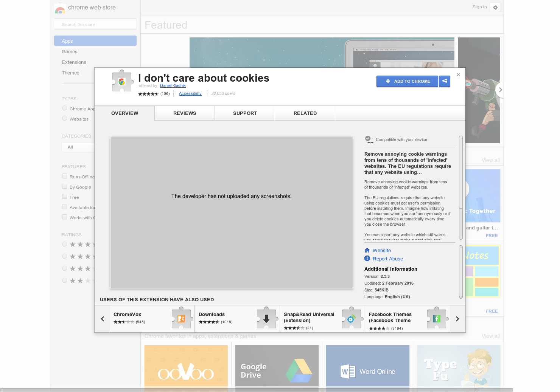Enable the Free checkbox
This screenshot has height=392, width=560.
click(x=64, y=197)
